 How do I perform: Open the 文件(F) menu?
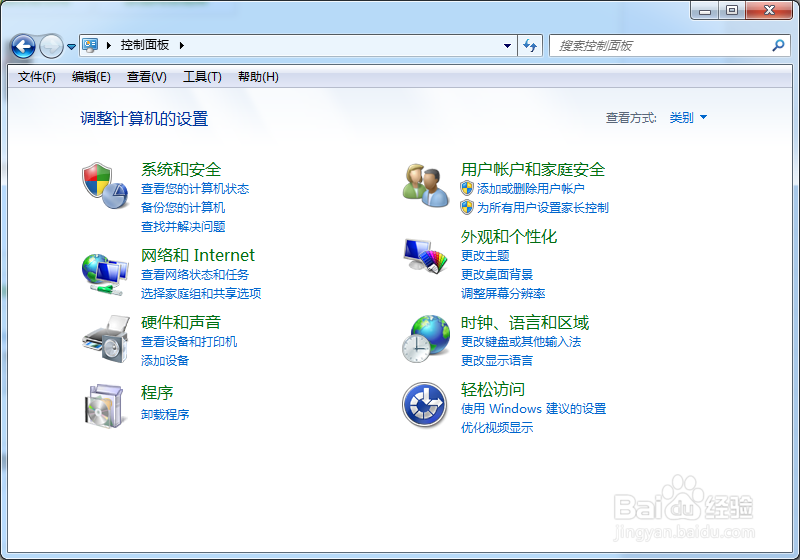(x=37, y=77)
